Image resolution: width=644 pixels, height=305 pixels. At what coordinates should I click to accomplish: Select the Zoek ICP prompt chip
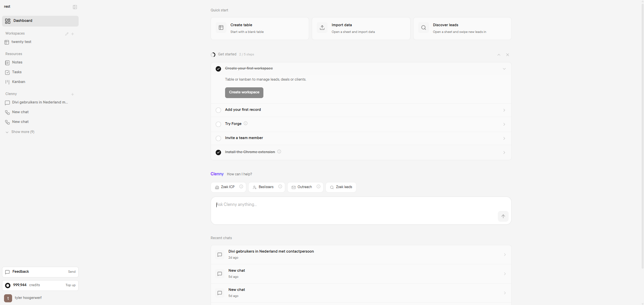coord(228,187)
